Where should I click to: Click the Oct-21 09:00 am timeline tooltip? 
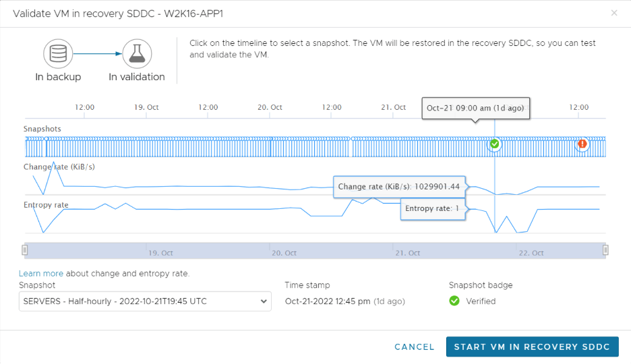point(476,108)
